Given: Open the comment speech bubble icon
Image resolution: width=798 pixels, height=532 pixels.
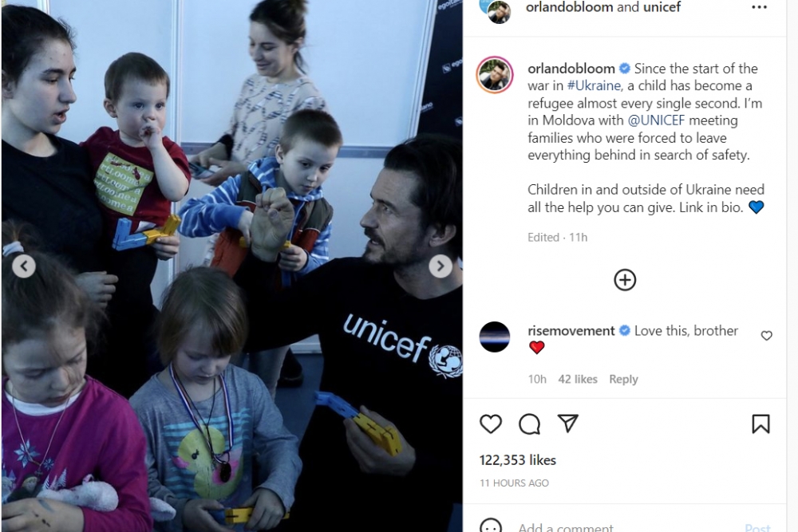Looking at the screenshot, I should (x=529, y=424).
